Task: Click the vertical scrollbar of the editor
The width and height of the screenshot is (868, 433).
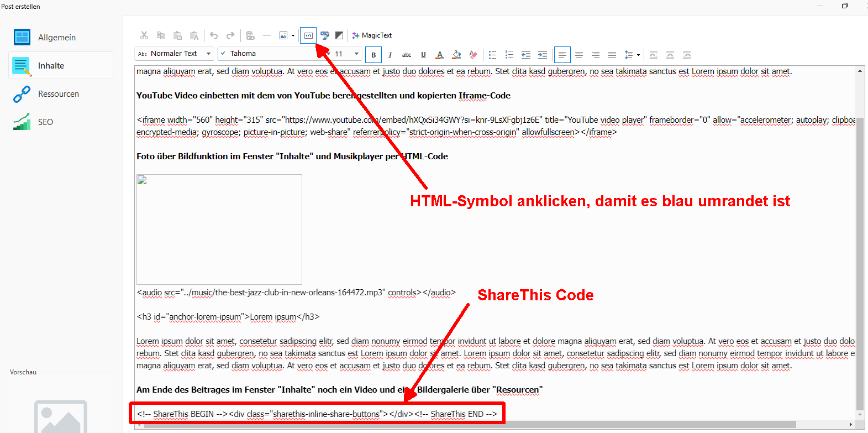Action: [x=860, y=249]
